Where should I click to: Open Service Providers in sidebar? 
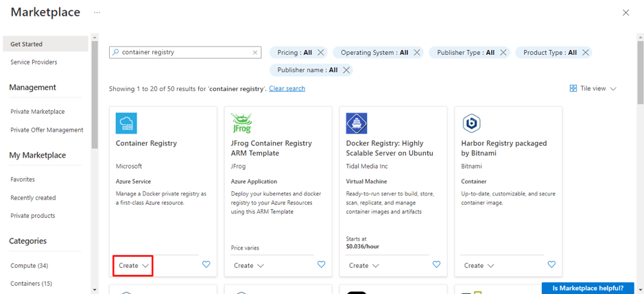point(34,62)
